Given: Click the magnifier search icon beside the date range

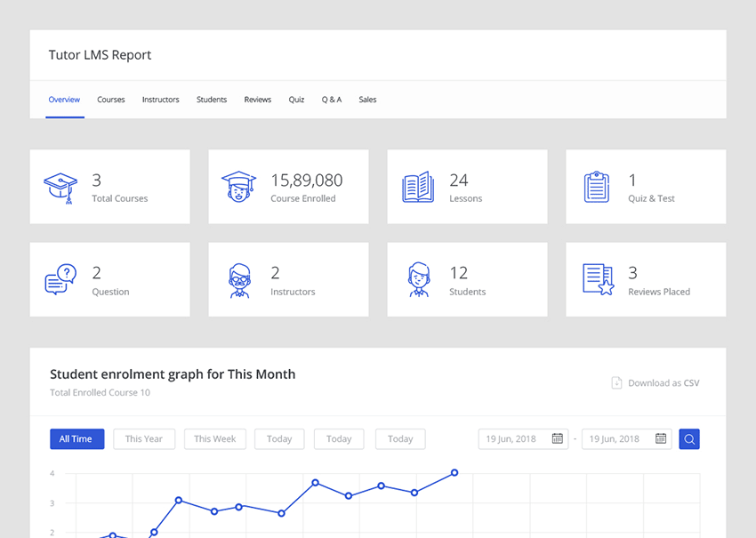Looking at the screenshot, I should pyautogui.click(x=689, y=438).
